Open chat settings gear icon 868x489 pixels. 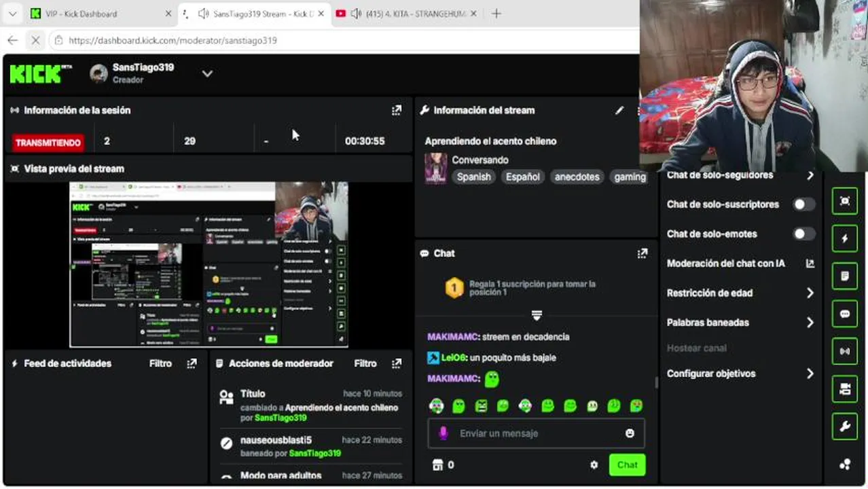594,465
